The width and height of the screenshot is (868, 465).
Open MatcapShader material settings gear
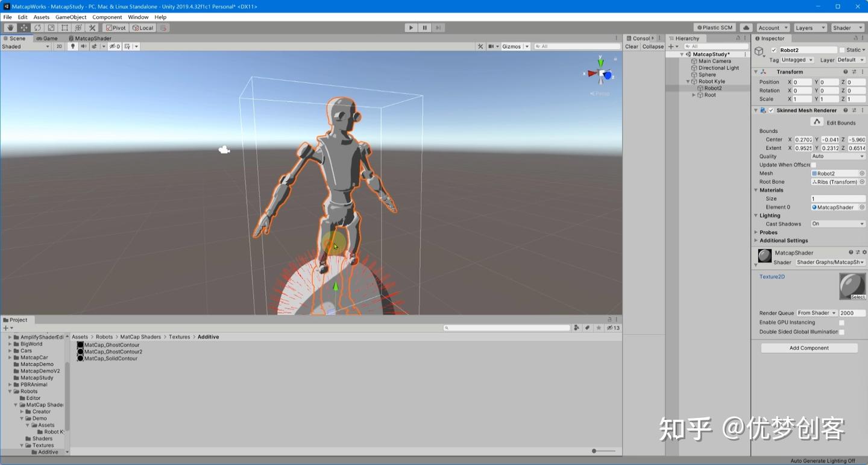864,253
